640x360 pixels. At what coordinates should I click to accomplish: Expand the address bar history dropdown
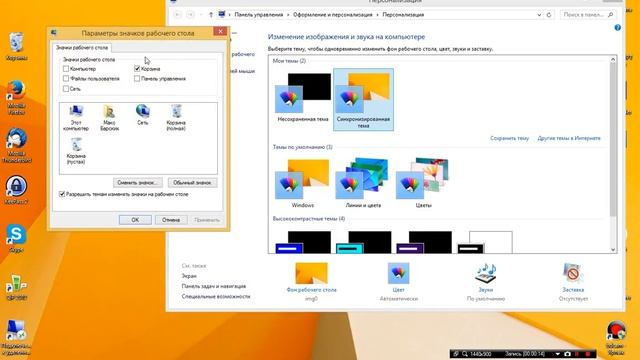(x=539, y=15)
